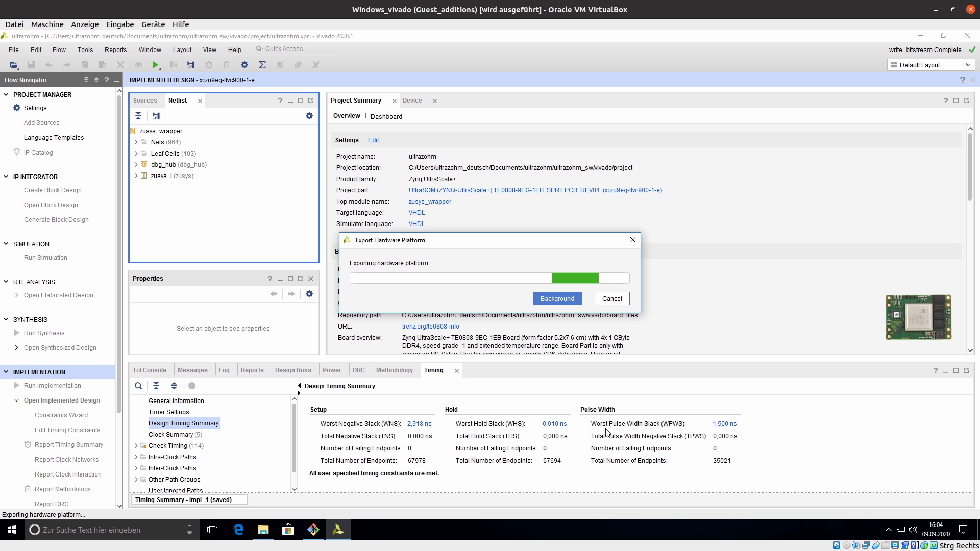Click the Sigma reports toolbar icon
The image size is (980, 551).
[262, 65]
